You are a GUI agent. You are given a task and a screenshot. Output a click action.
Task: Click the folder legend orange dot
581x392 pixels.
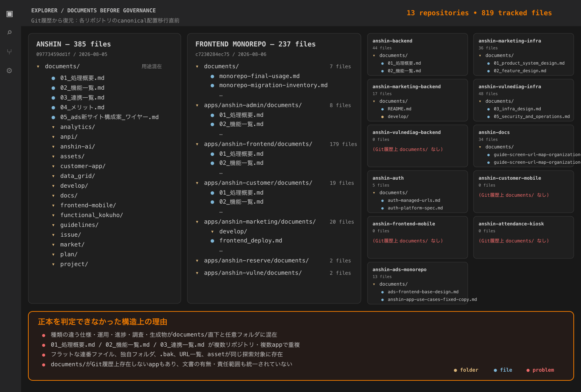(455, 370)
